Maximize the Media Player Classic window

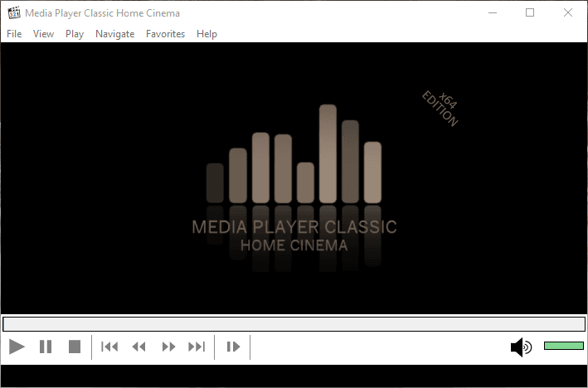(530, 13)
